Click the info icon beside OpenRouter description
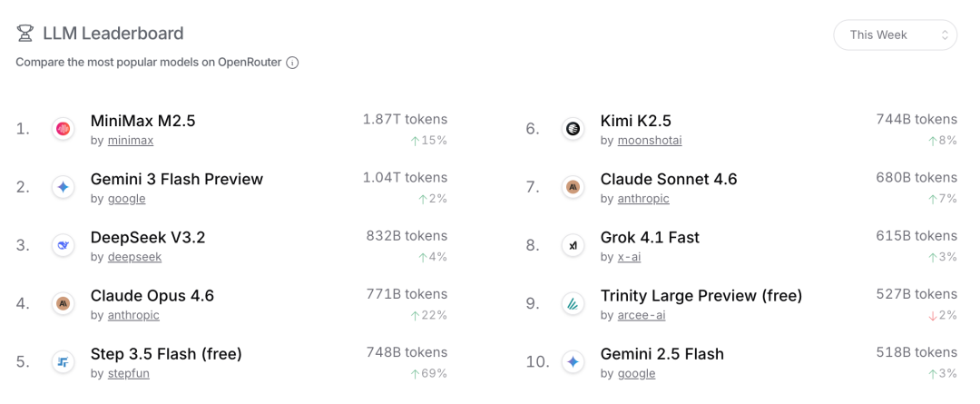Screen dimensions: 980x404 tap(292, 63)
